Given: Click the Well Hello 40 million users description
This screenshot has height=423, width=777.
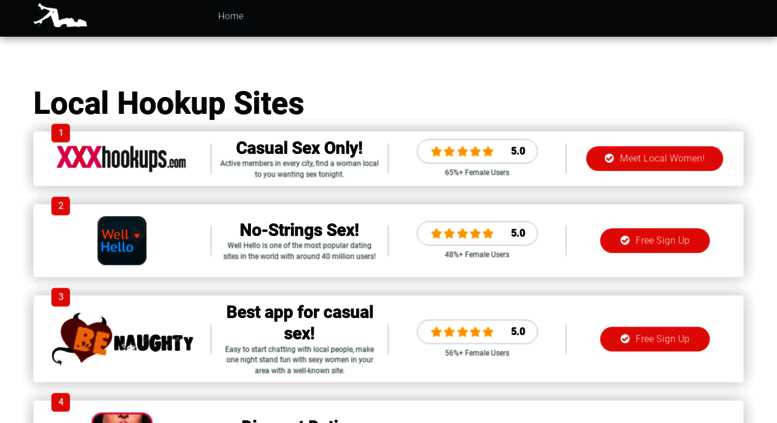Looking at the screenshot, I should point(299,251).
